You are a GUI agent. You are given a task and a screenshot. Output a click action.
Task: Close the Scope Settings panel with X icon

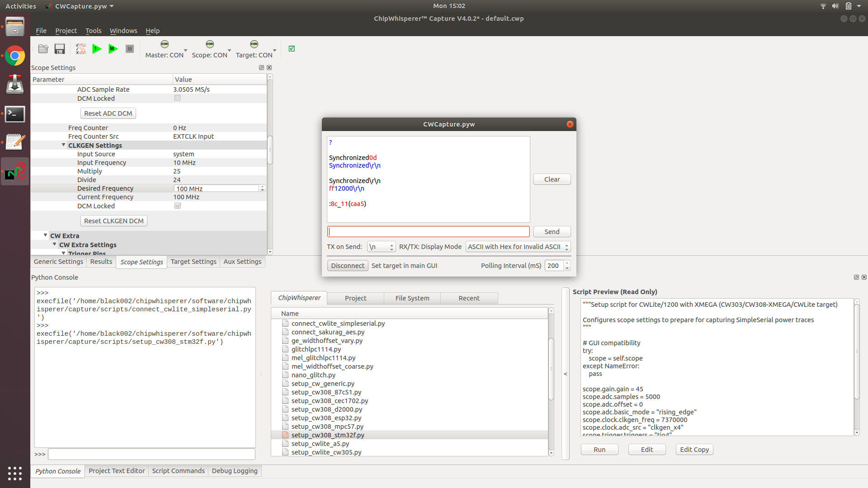269,68
